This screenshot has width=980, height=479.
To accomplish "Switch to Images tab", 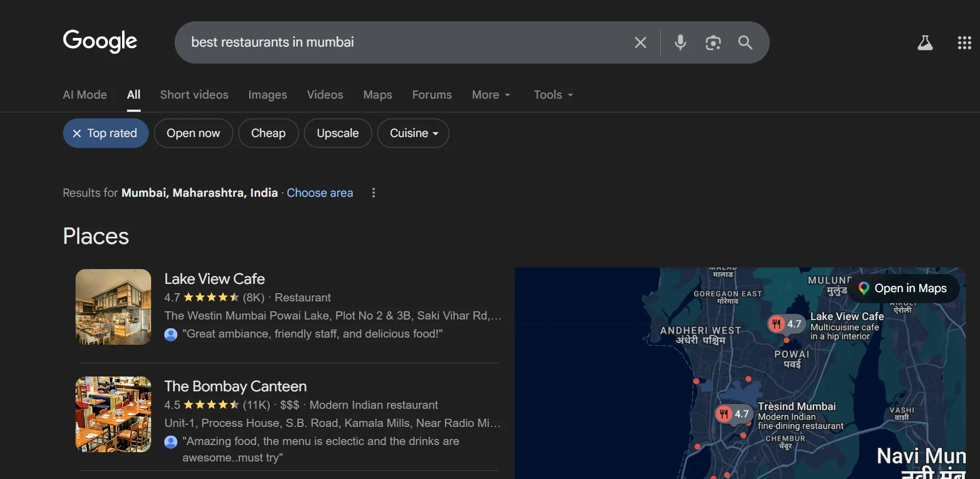I will point(268,95).
